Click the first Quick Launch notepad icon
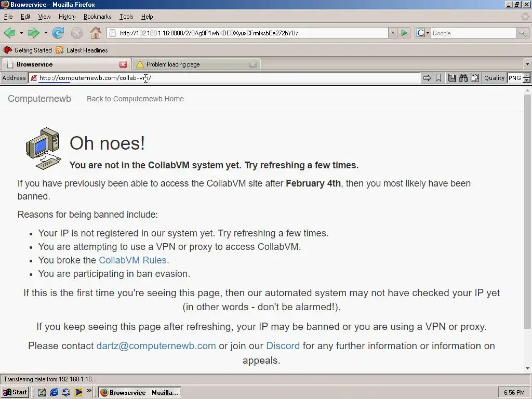Screen dimensions: 532x399 (42, 392)
